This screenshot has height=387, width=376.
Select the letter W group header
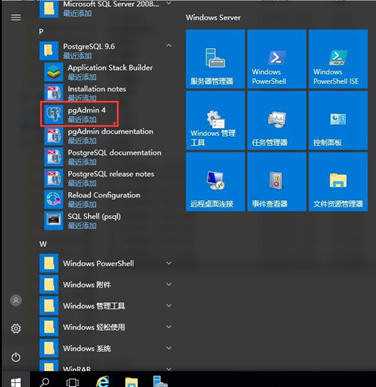click(x=43, y=244)
